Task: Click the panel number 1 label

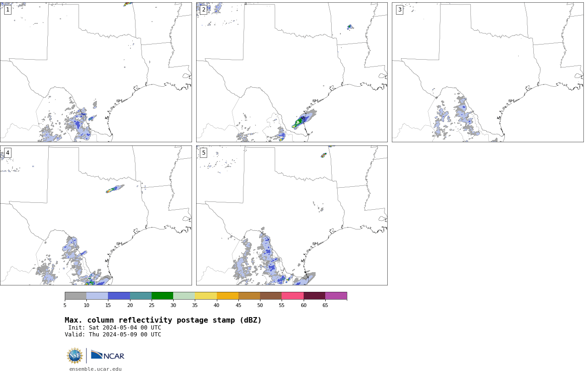Action: point(7,10)
